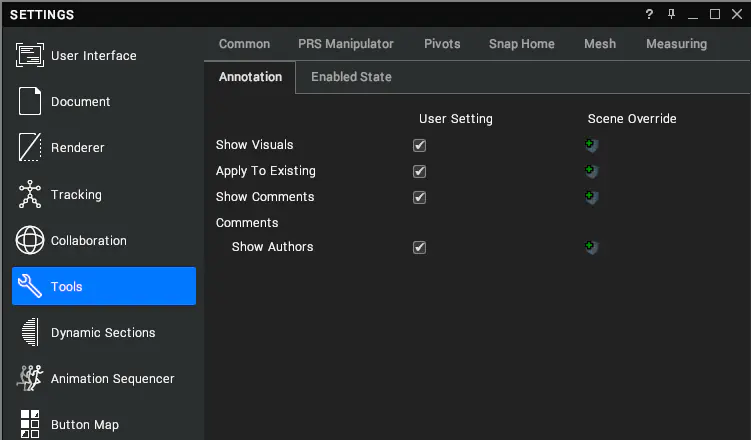The height and width of the screenshot is (440, 751).
Task: Select the Enabled State sub-tab
Action: coord(352,77)
